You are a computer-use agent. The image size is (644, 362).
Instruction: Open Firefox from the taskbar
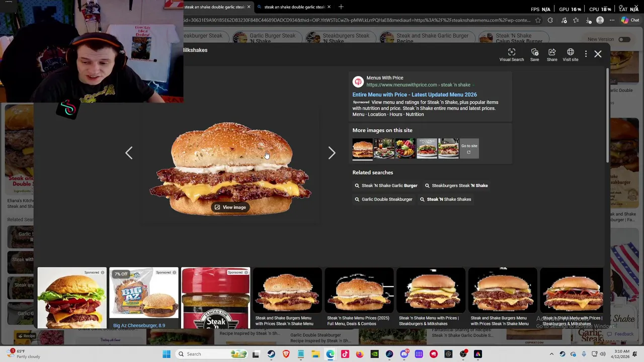pyautogui.click(x=360, y=354)
